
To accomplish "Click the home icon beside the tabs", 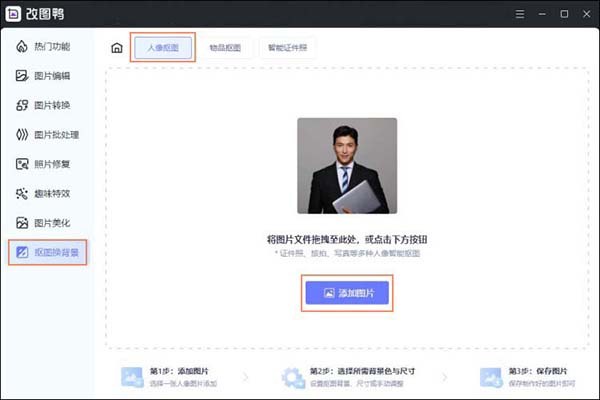I will pyautogui.click(x=117, y=47).
